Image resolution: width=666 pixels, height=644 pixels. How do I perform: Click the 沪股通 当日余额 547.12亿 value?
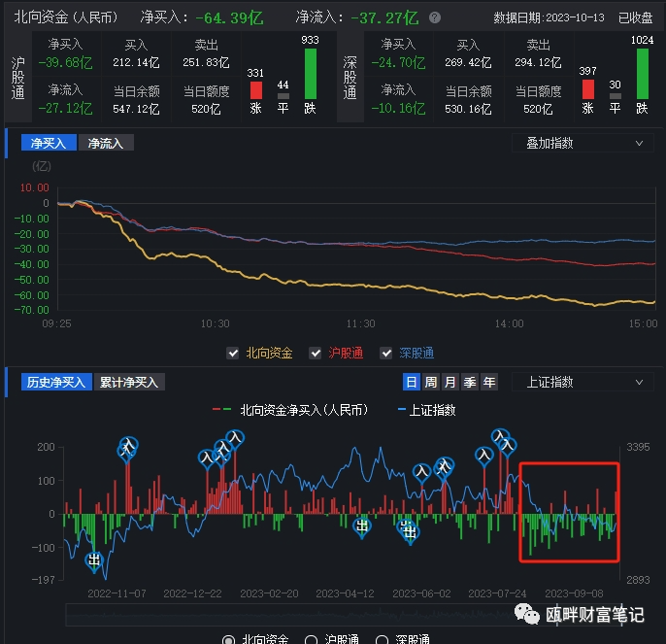[x=136, y=109]
